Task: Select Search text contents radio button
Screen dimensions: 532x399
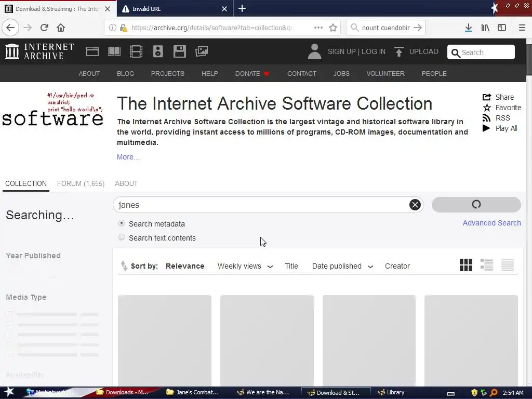Action: pyautogui.click(x=122, y=237)
